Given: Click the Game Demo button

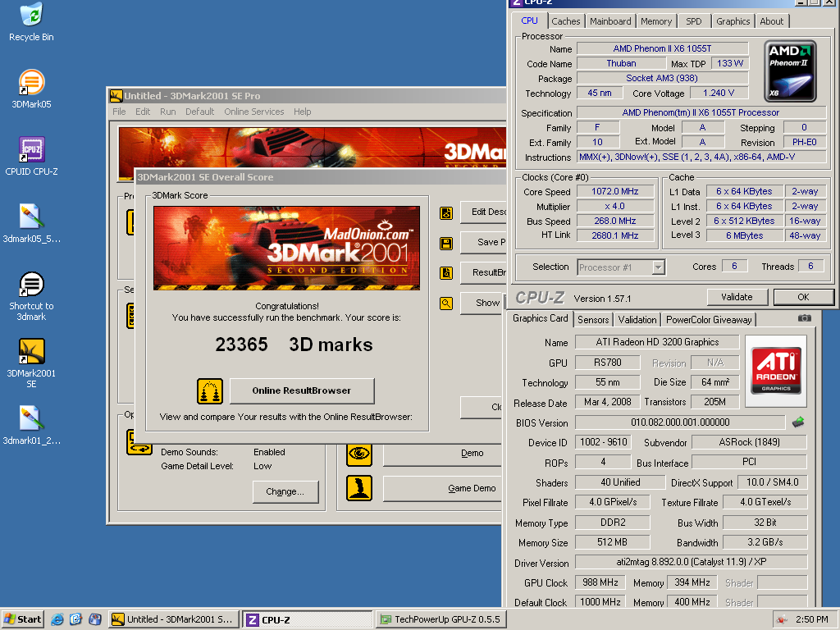Looking at the screenshot, I should (442, 488).
